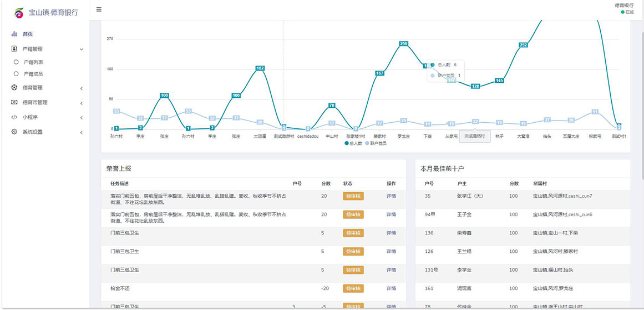Click 待审核 badge on 拾金不还 row
Viewport: 644px width, 310px height.
353,288
